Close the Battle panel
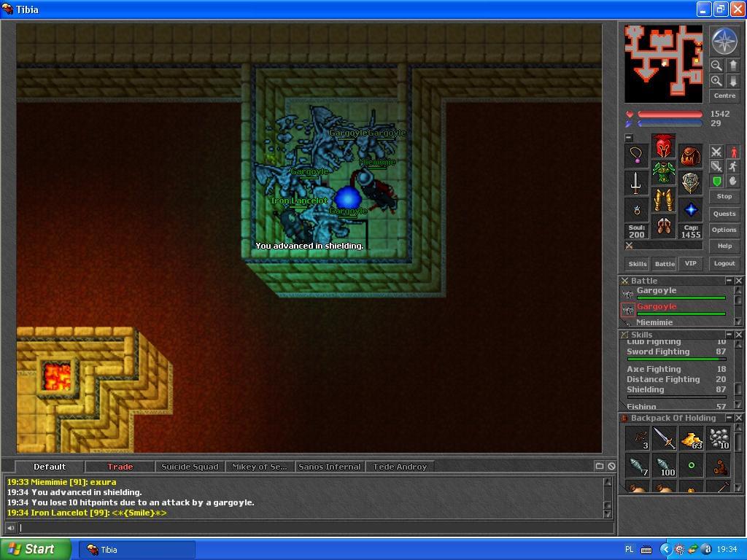 738,281
